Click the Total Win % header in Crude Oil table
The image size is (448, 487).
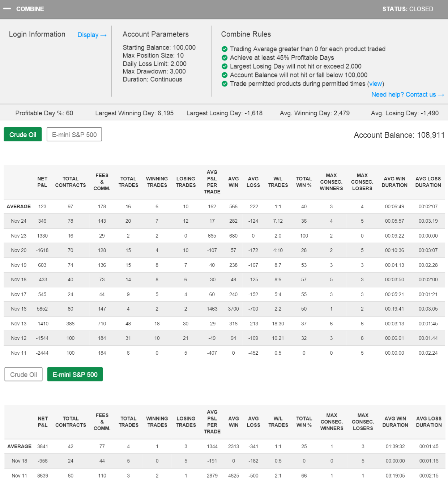(304, 182)
